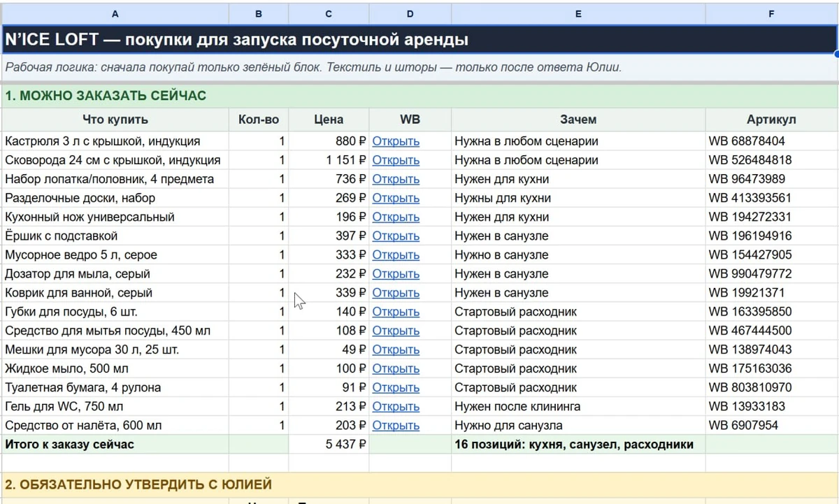Select price cell 736 ₽
This screenshot has height=504, width=839.
click(x=329, y=179)
